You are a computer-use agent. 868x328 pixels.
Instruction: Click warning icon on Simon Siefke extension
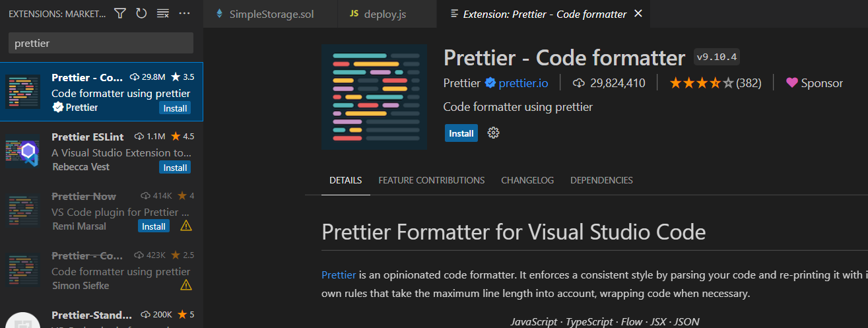(x=186, y=285)
